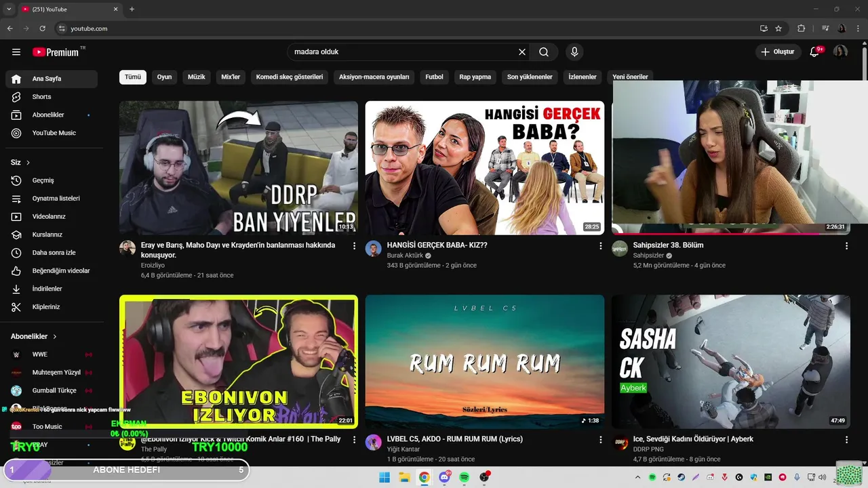The width and height of the screenshot is (868, 488).
Task: Click the Oluştur create button
Action: [778, 52]
